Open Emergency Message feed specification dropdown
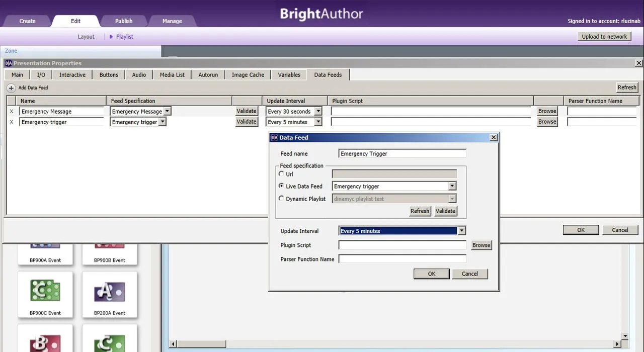This screenshot has width=644, height=352. (x=167, y=112)
